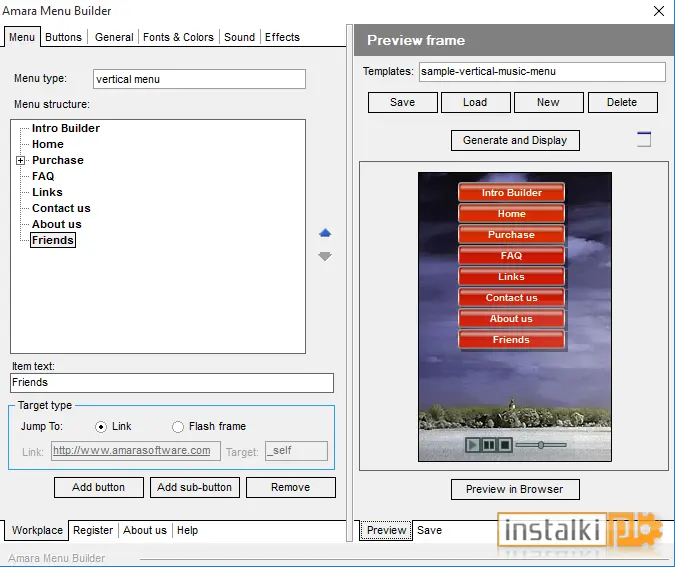Viewport: 675px width, 567px height.
Task: Click Preview in Browser button
Action: click(515, 490)
